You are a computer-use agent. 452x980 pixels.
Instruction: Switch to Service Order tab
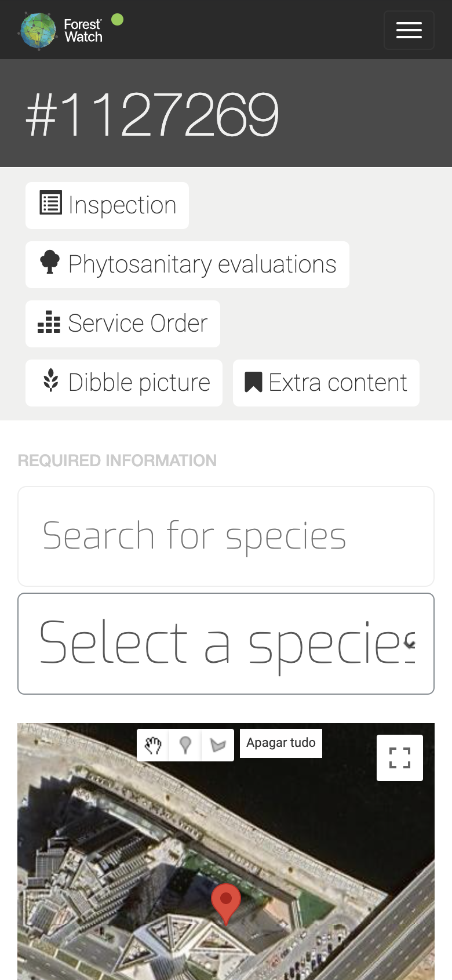pyautogui.click(x=123, y=324)
